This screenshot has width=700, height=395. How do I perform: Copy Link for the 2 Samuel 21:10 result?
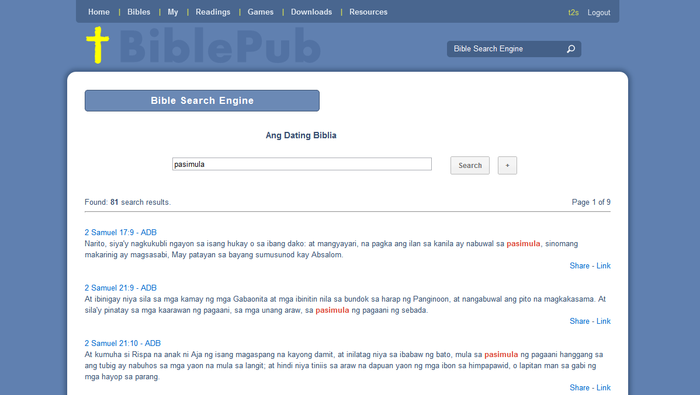point(604,387)
